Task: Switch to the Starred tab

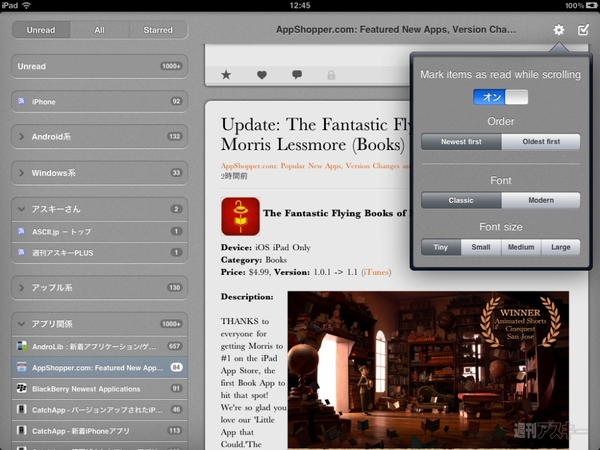Action: point(158,30)
